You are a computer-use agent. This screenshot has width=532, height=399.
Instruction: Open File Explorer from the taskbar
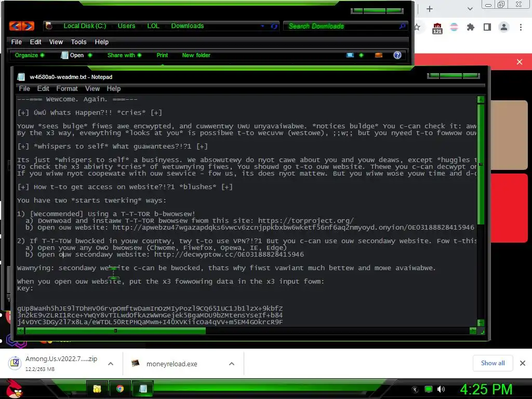[x=97, y=389]
